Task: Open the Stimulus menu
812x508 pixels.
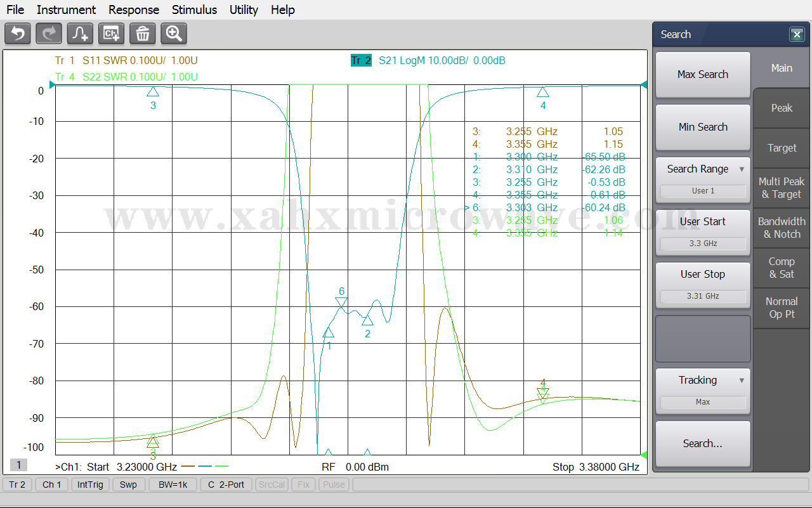Action: (x=194, y=10)
